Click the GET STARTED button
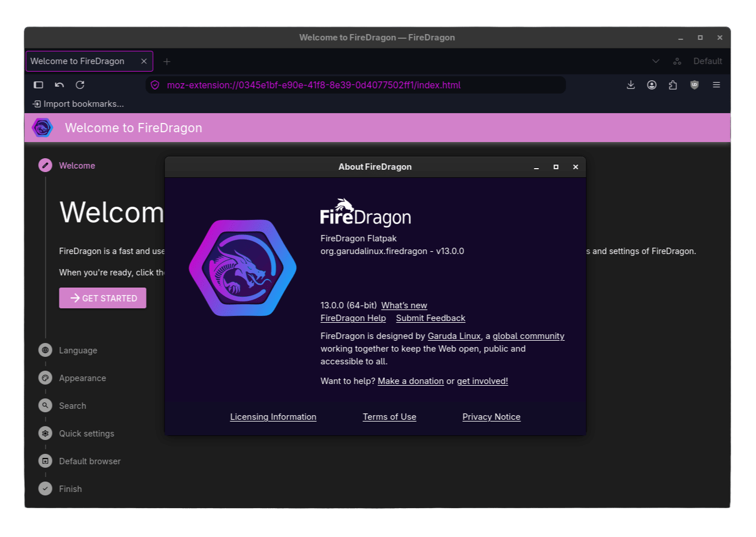756x537 pixels. (103, 298)
